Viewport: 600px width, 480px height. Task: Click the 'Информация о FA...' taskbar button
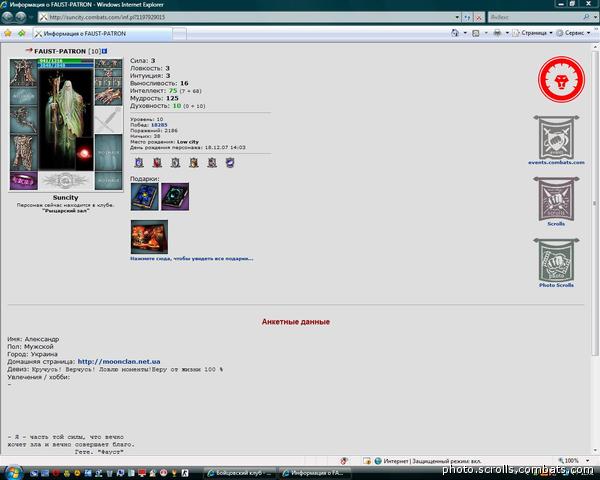[x=315, y=473]
